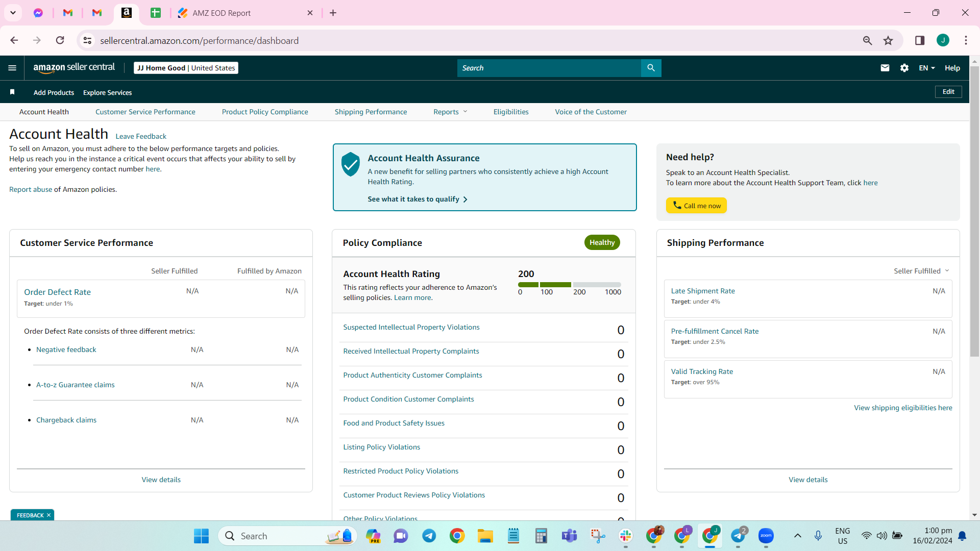This screenshot has width=980, height=551.
Task: Click the Account Health Rating progress bar
Action: (570, 284)
